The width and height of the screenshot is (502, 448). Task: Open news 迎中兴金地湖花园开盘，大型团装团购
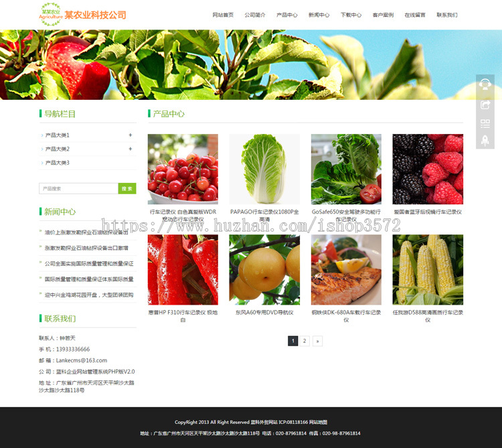coord(89,295)
